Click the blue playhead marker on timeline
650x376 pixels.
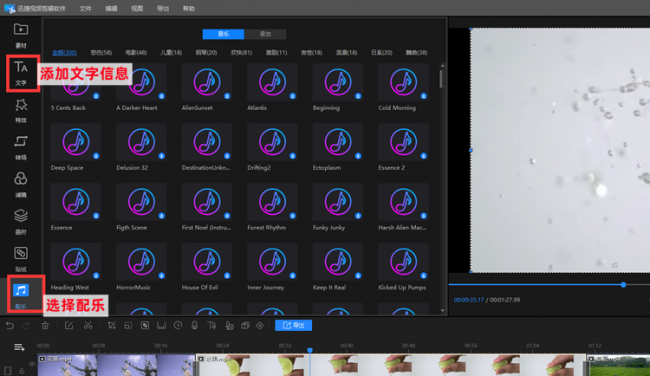(310, 351)
